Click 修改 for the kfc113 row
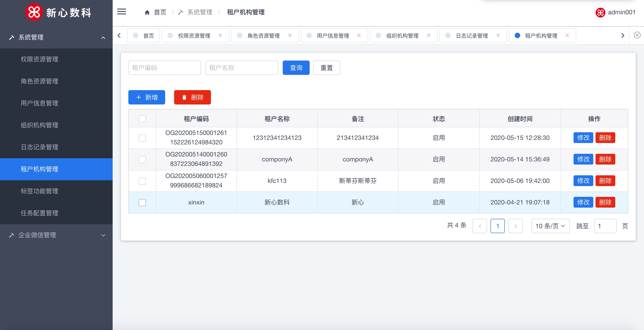Image resolution: width=644 pixels, height=330 pixels. pos(583,181)
